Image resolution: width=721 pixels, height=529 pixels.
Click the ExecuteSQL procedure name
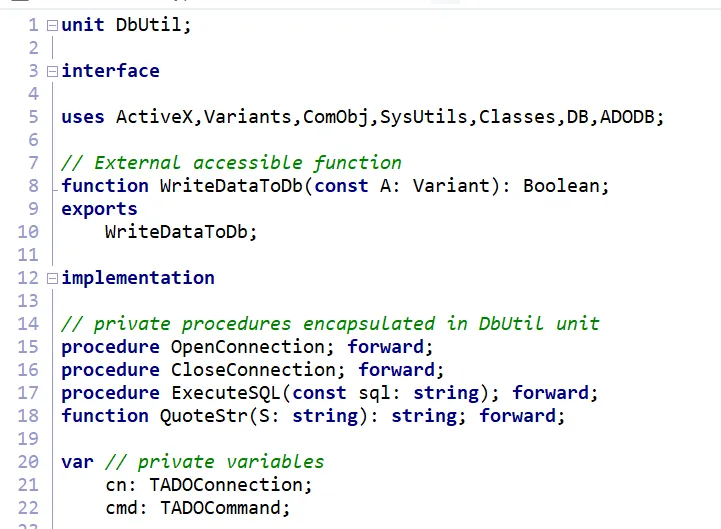point(226,393)
